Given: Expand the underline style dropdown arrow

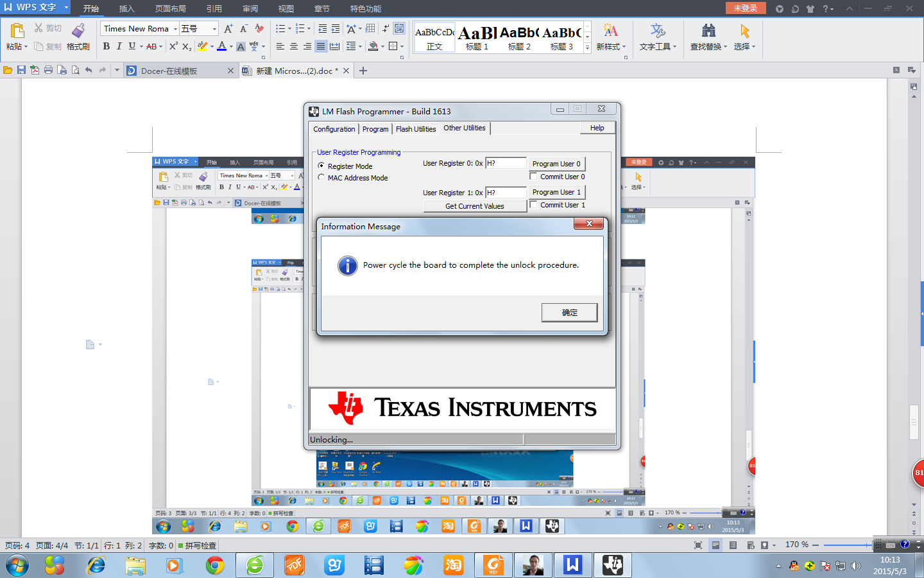Looking at the screenshot, I should (141, 46).
